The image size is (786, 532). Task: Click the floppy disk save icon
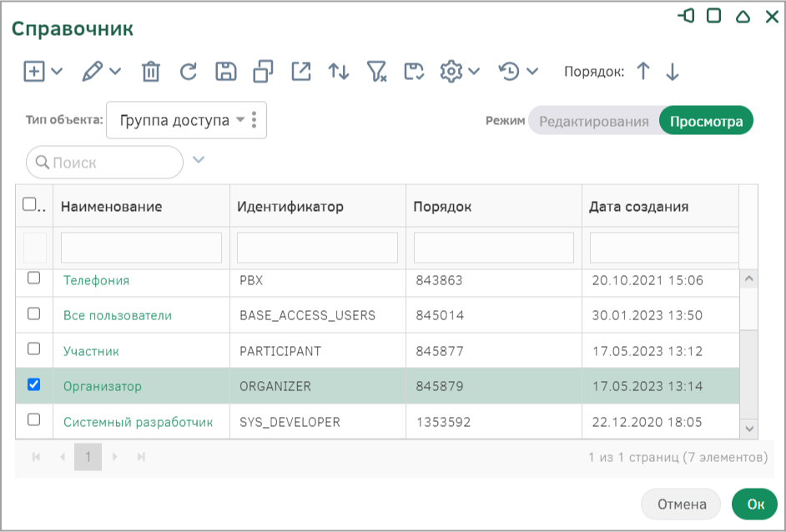(x=226, y=72)
